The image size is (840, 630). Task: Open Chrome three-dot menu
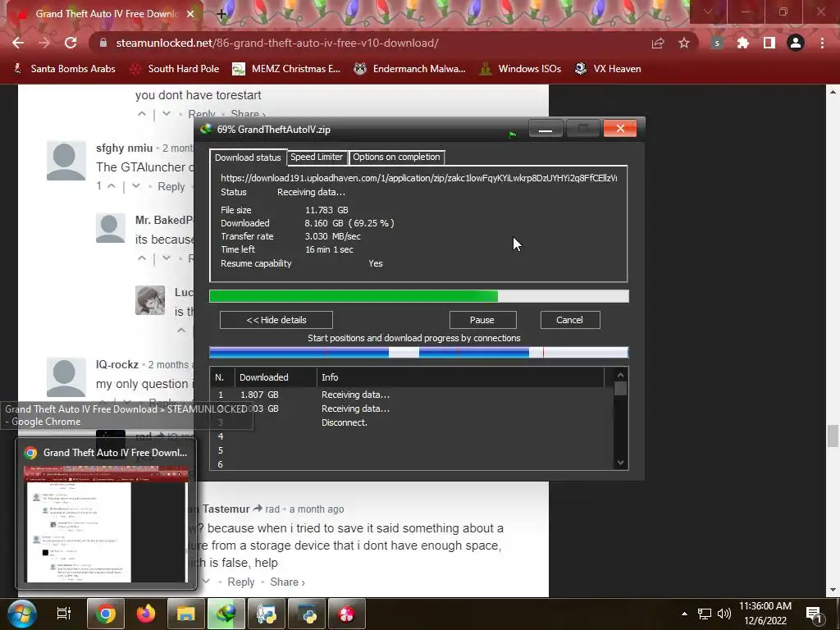pyautogui.click(x=822, y=43)
